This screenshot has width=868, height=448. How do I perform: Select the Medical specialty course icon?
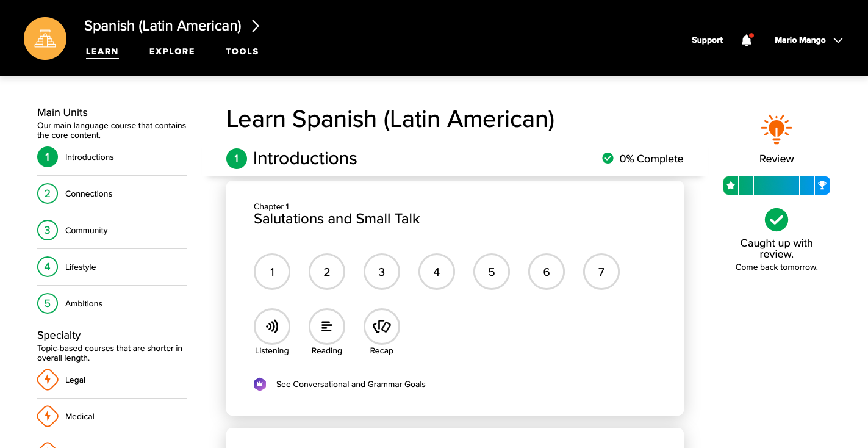pyautogui.click(x=47, y=416)
